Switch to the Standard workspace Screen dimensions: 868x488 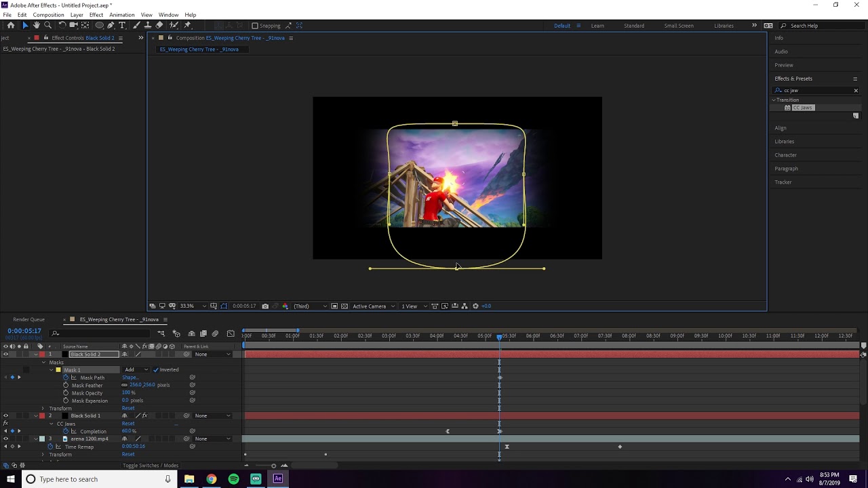634,26
